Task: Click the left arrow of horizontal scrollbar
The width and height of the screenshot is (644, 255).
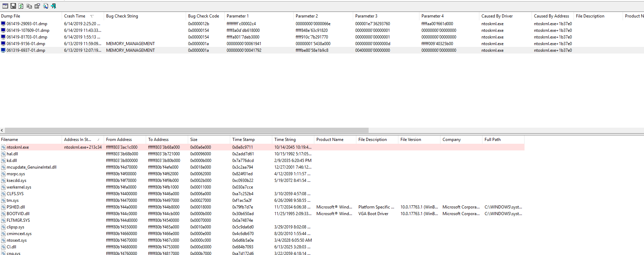Action: (x=2, y=130)
